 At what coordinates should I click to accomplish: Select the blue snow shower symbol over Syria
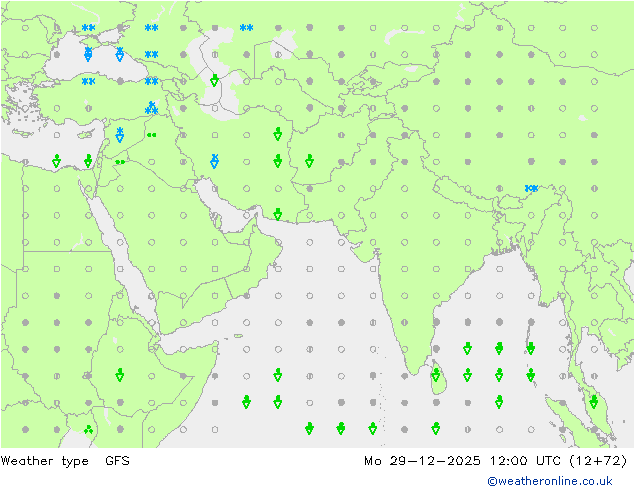[x=120, y=135]
